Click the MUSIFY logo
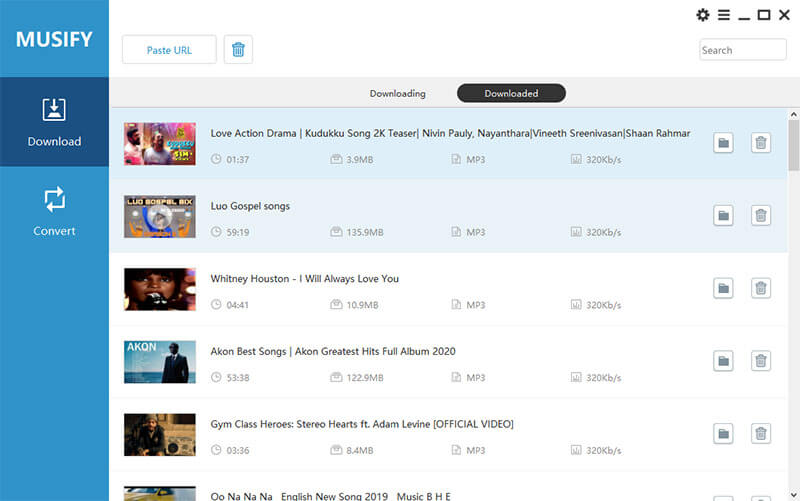Image resolution: width=800 pixels, height=501 pixels. tap(54, 39)
